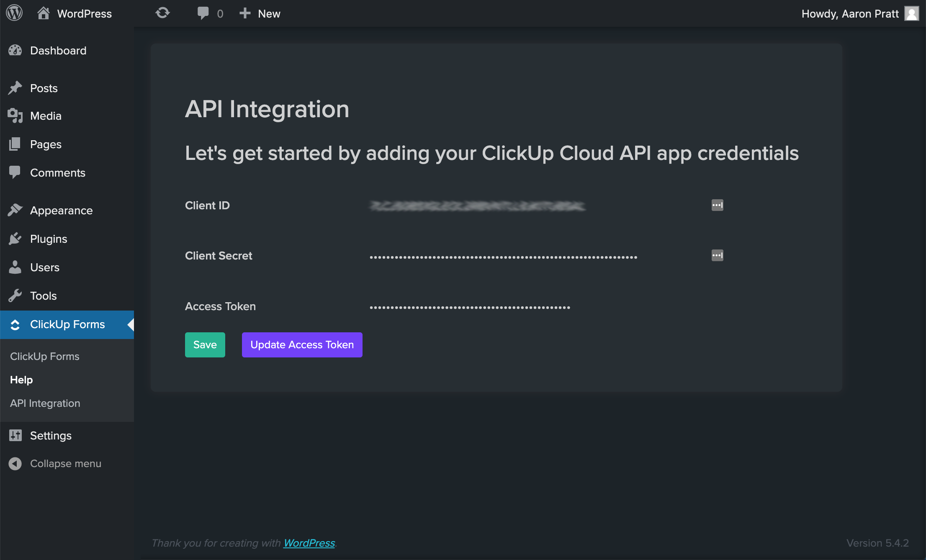
Task: Open the Plugins menu
Action: click(x=67, y=239)
